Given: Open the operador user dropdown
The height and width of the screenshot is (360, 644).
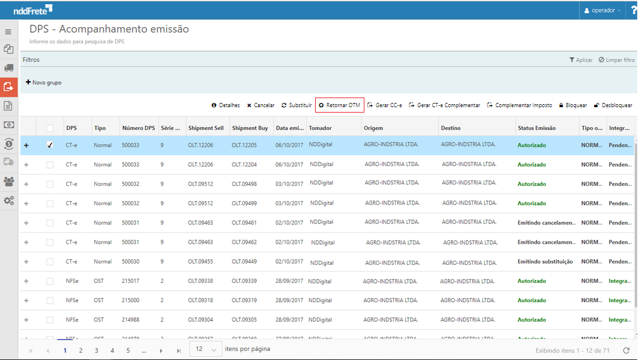Looking at the screenshot, I should (603, 10).
